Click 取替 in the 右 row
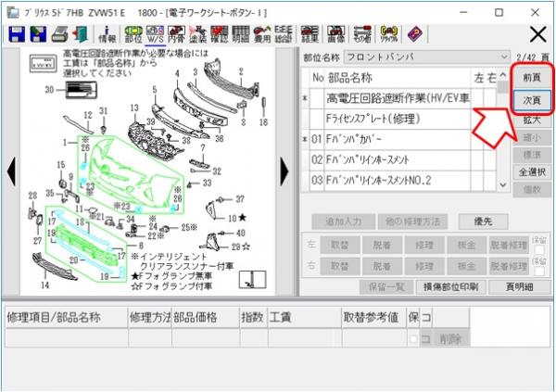Screen dimensions: 556x392 point(340,266)
